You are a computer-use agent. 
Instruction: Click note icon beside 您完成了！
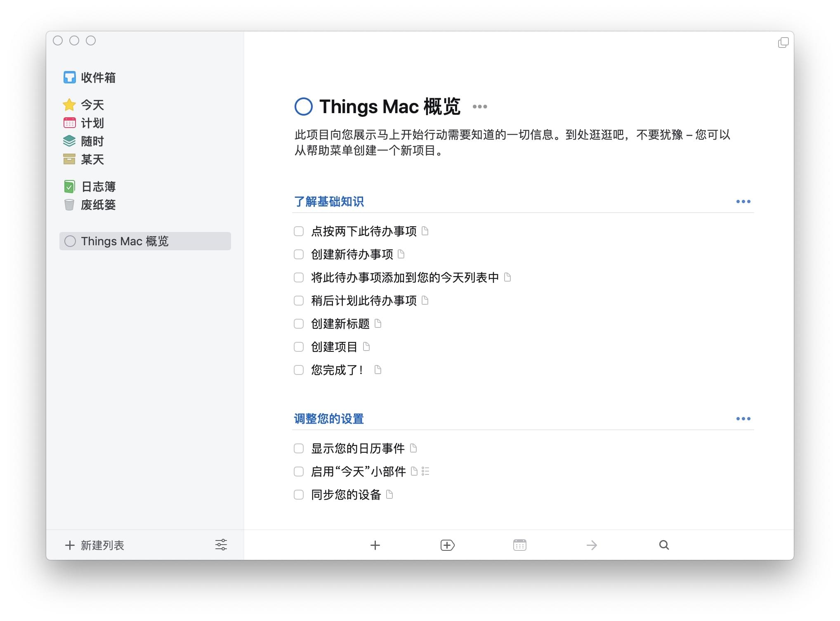[x=378, y=370]
